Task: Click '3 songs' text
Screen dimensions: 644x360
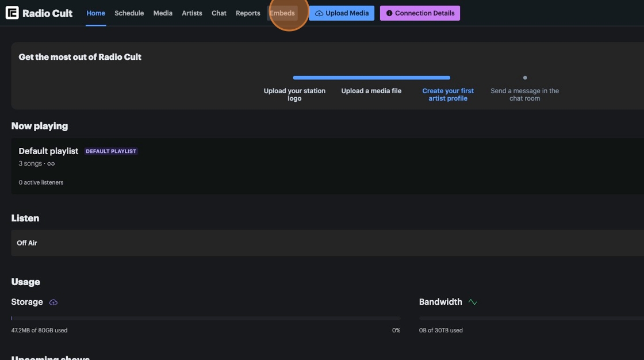Action: [30, 163]
